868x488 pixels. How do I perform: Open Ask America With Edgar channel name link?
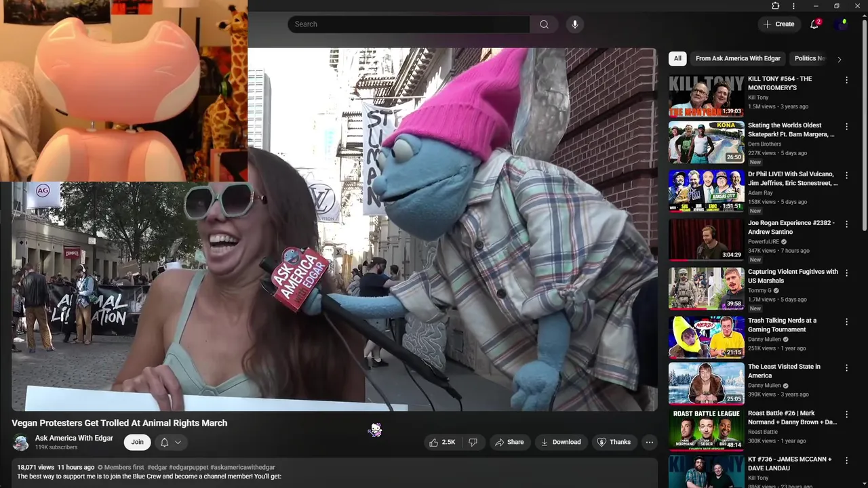(x=74, y=438)
